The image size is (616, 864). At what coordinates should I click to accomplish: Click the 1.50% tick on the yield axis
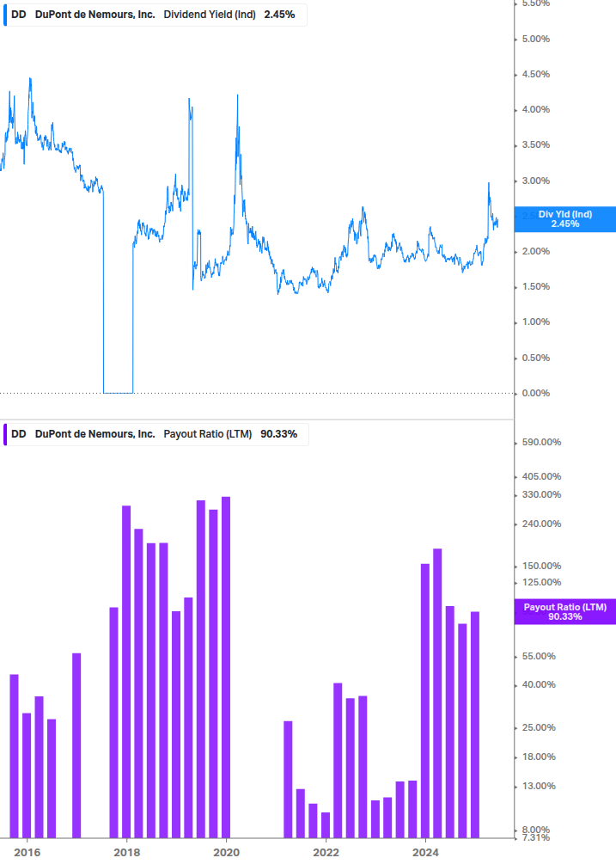(x=535, y=286)
